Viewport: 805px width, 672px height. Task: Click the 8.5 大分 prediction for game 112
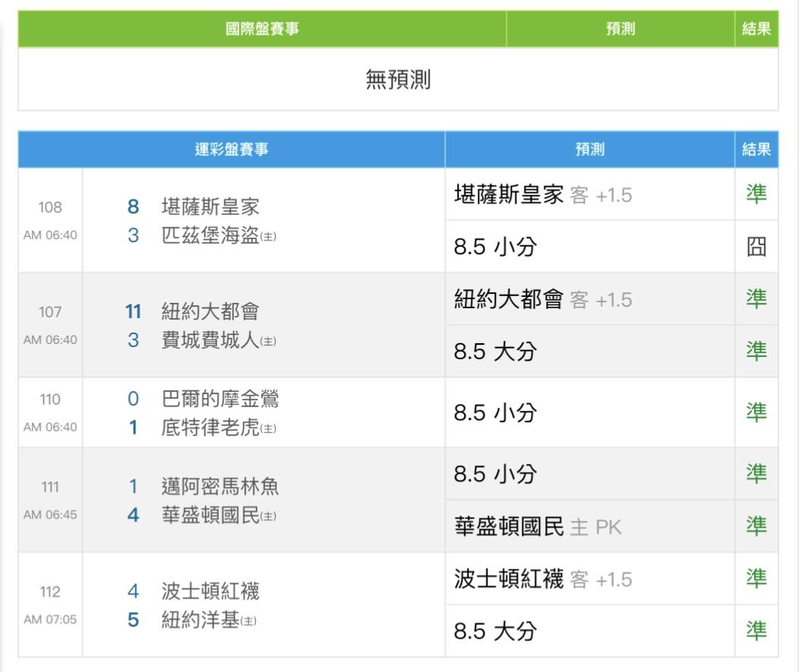pyautogui.click(x=495, y=632)
